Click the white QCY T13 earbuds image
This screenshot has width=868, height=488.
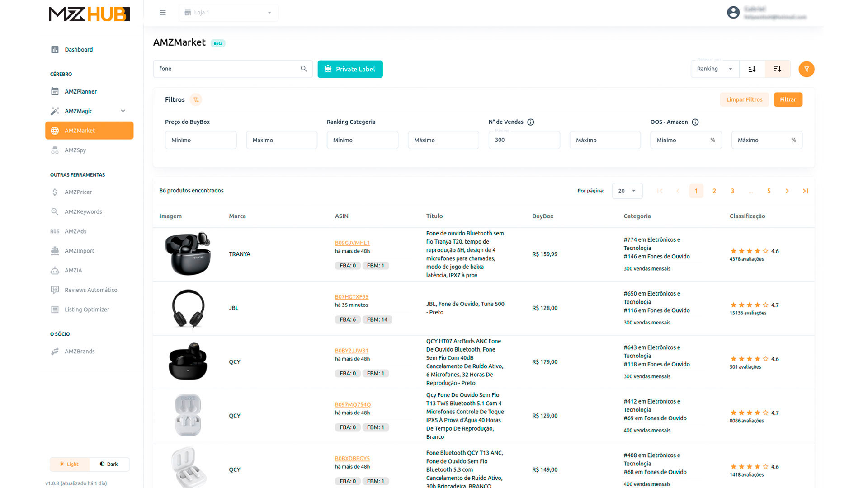point(188,415)
